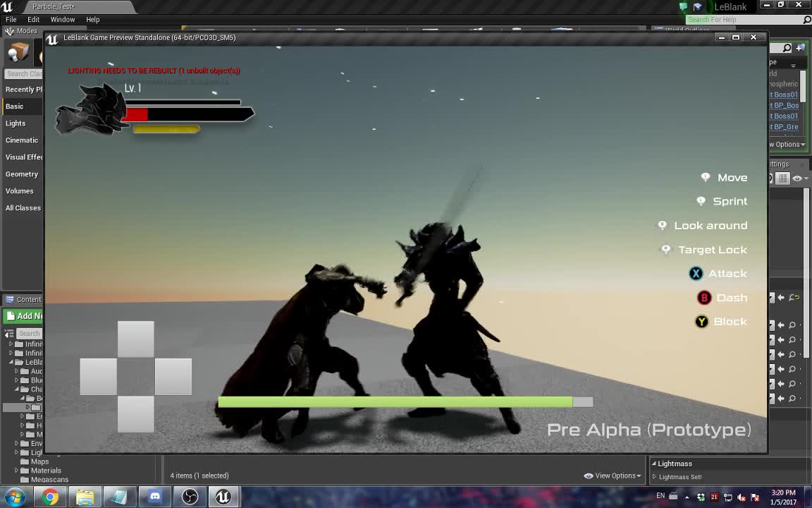This screenshot has height=508, width=812.
Task: Click the Content Browser search field
Action: tap(30, 333)
